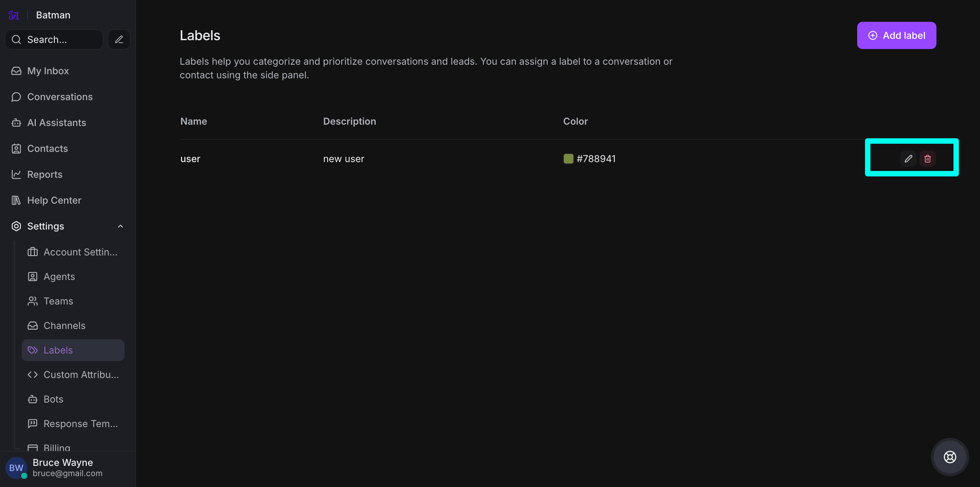
Task: Go to Teams settings
Action: (58, 301)
